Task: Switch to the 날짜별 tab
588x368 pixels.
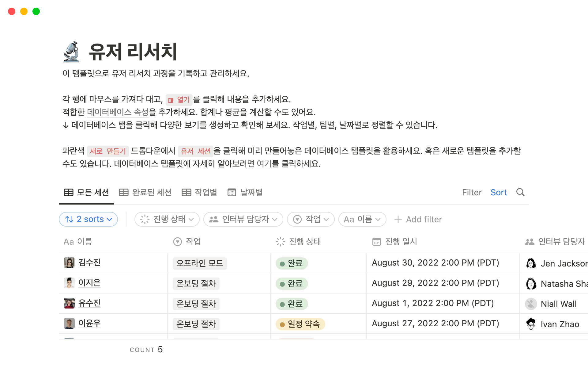Action: [245, 193]
